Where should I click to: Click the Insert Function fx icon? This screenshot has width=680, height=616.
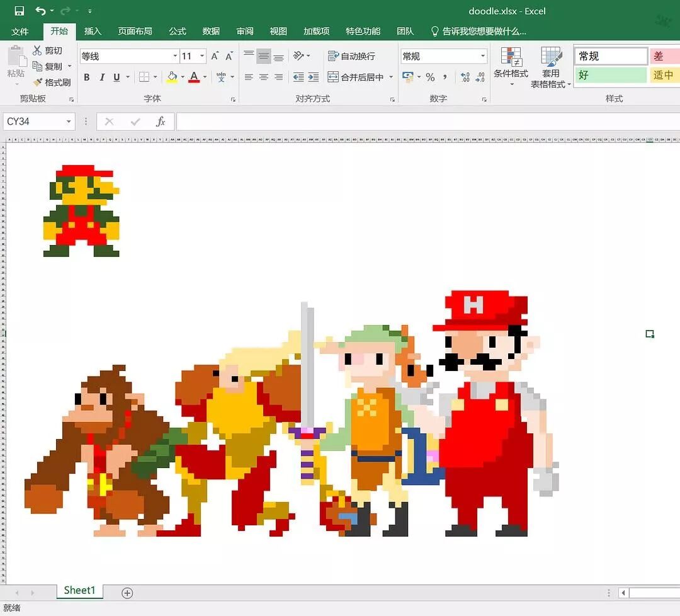(x=161, y=122)
